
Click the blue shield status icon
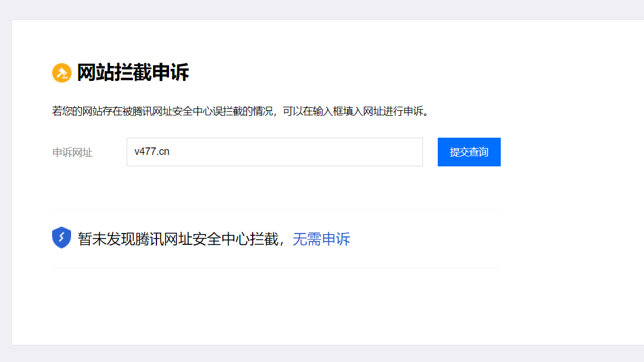pos(62,238)
